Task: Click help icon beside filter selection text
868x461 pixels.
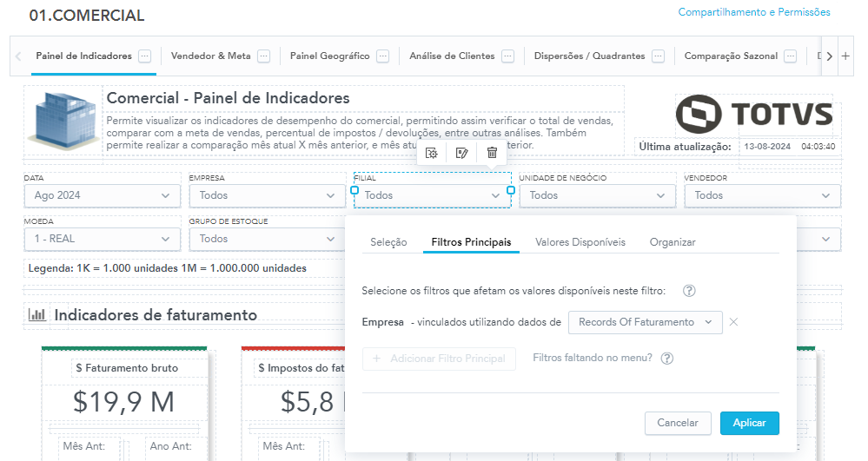Action: (x=689, y=291)
